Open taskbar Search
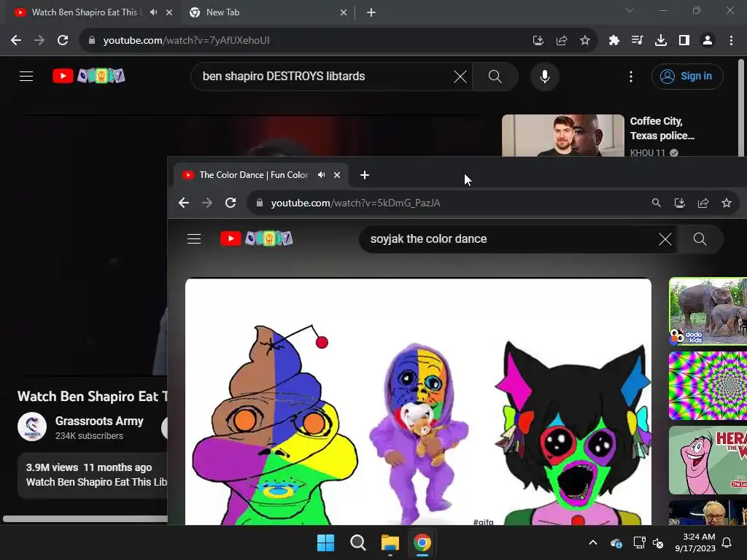Image resolution: width=747 pixels, height=560 pixels. click(357, 542)
